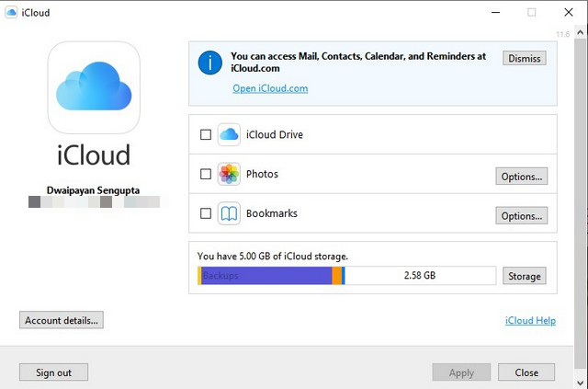Viewport: 588px width, 389px height.
Task: Close the iCloud window with X
Action: coord(569,12)
